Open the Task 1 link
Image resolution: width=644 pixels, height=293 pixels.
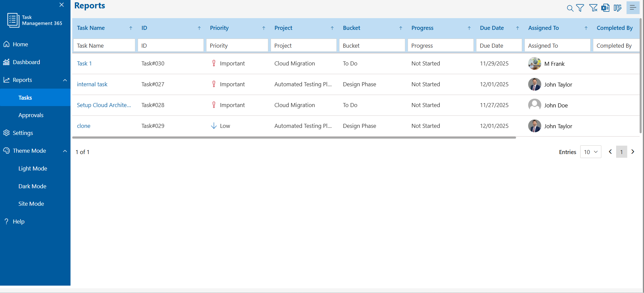pos(84,63)
